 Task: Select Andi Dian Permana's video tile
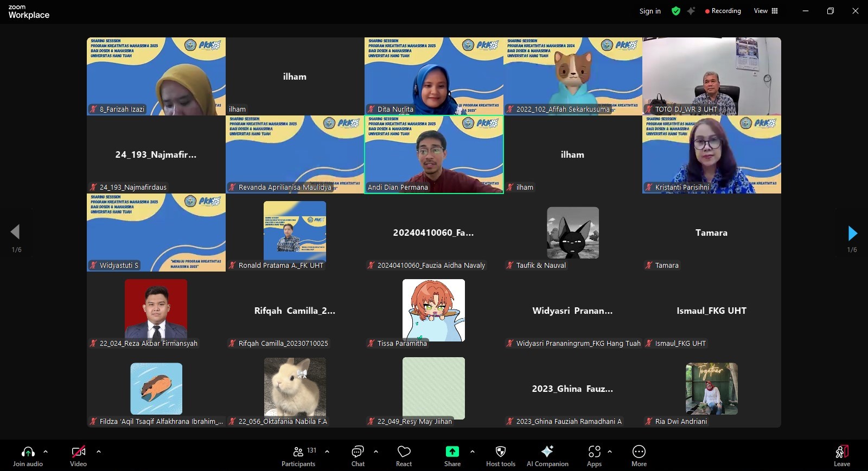pyautogui.click(x=433, y=154)
